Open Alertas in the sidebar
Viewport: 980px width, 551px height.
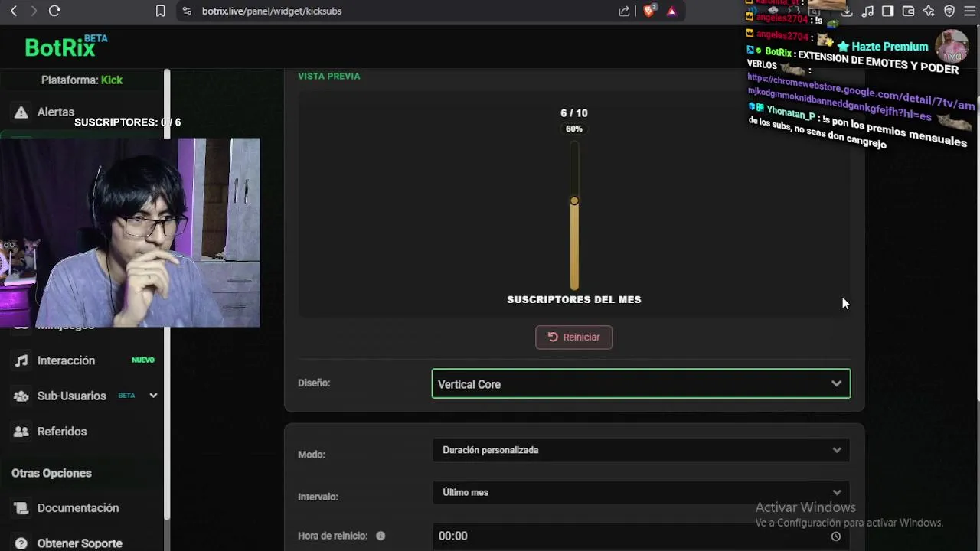coord(56,112)
